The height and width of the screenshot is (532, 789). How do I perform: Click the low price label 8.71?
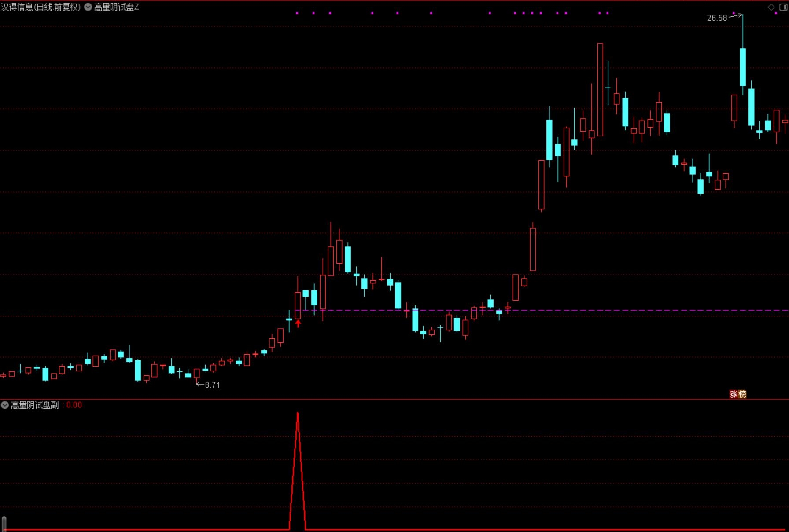(212, 385)
